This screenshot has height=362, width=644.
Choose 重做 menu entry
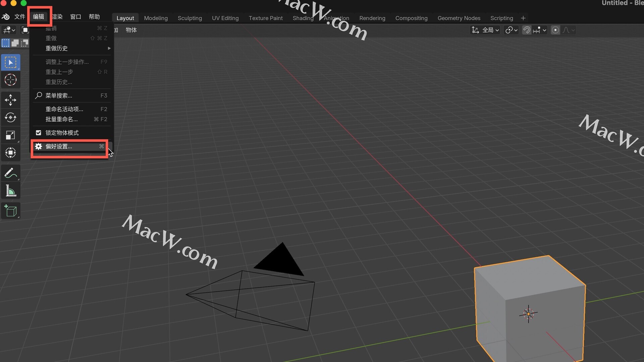click(72, 38)
